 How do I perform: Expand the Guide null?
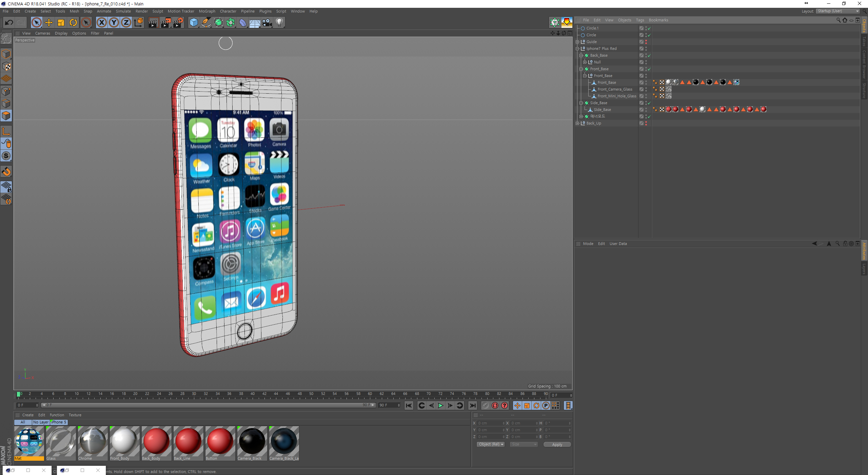tap(577, 42)
